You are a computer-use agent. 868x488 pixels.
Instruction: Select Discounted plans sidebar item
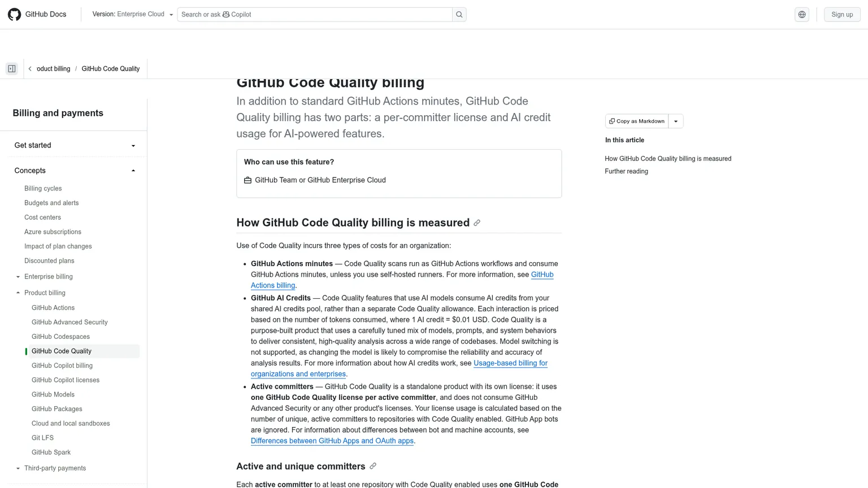49,261
